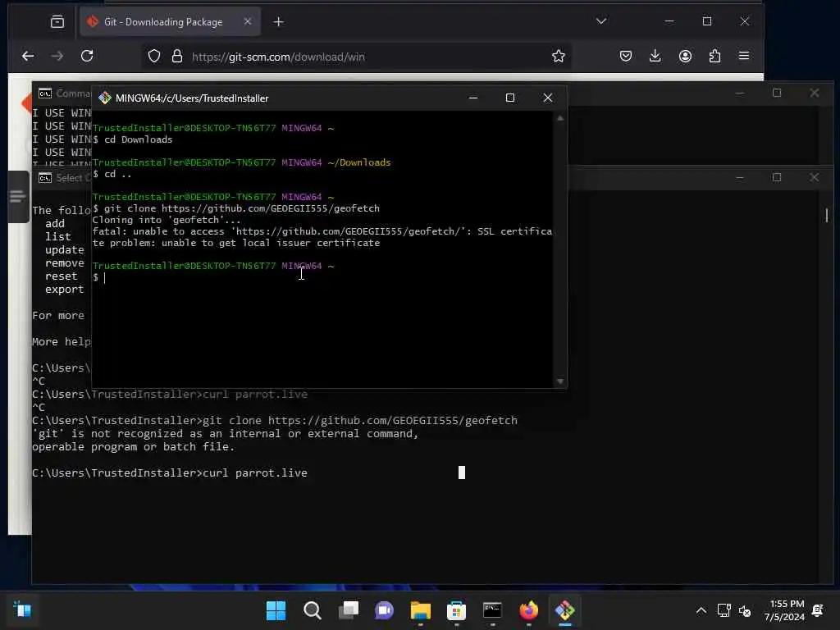Select the Git - Downloading Package tab
The width and height of the screenshot is (840, 630).
pyautogui.click(x=170, y=22)
